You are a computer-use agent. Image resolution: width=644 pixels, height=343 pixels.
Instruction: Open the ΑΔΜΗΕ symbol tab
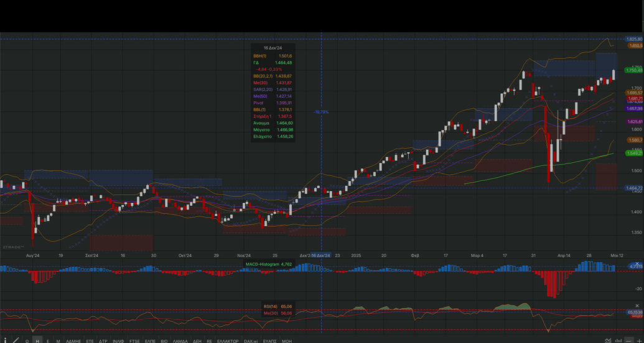coord(73,341)
